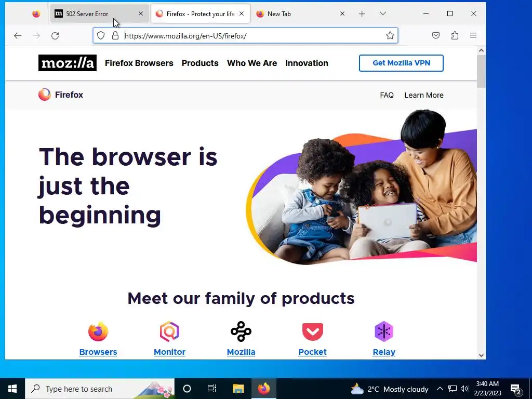Viewport: 532px width, 399px height.
Task: Save page to Pocket toolbar icon
Action: point(436,36)
